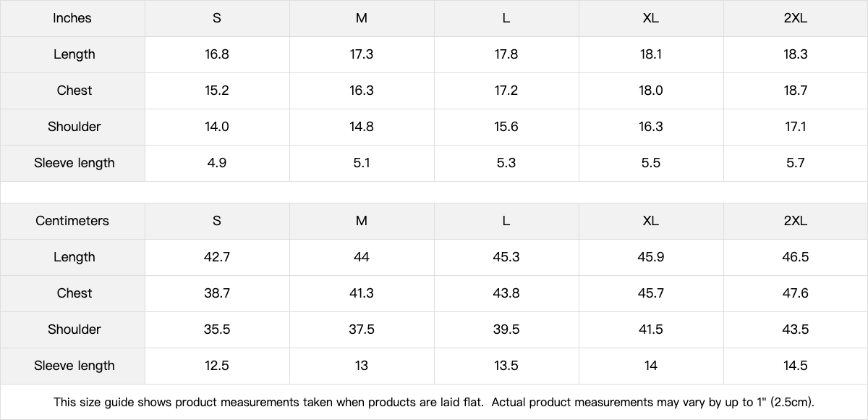Click the 18.7 chest value for 2XL

(795, 91)
